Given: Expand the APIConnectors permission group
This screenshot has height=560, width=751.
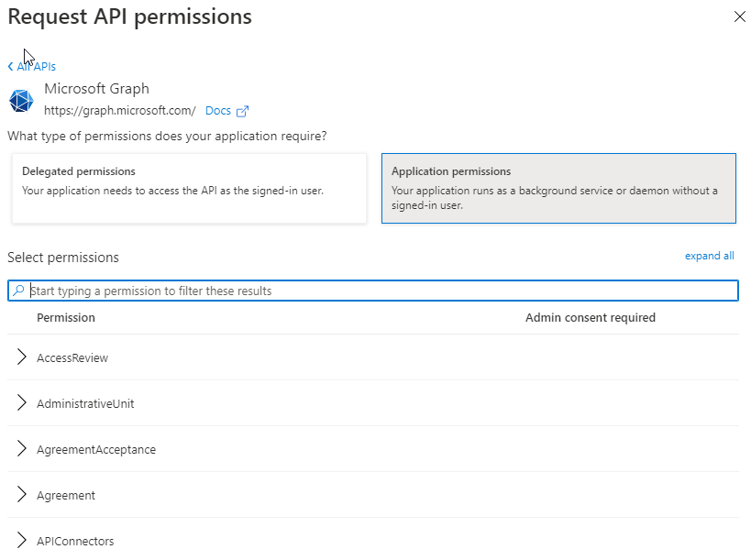Looking at the screenshot, I should (21, 540).
